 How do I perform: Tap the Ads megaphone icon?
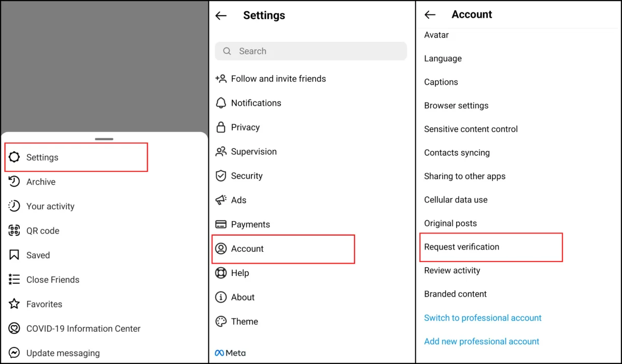221,200
